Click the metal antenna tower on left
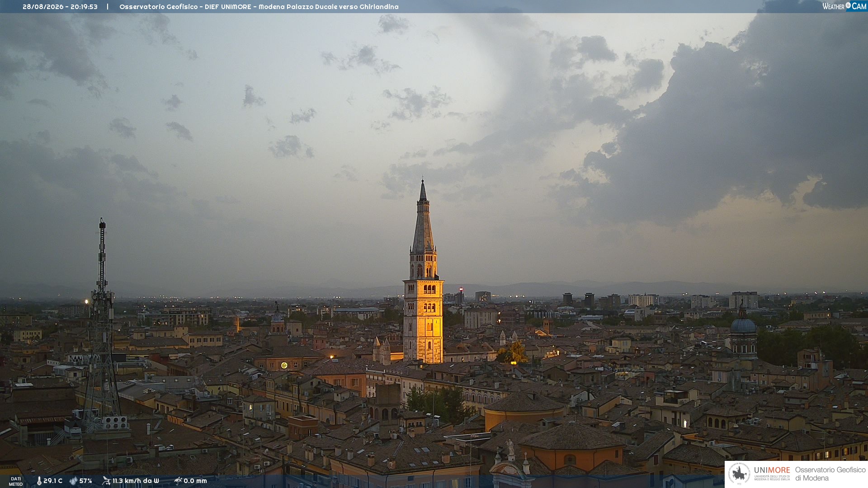The height and width of the screenshot is (488, 868). tap(102, 325)
